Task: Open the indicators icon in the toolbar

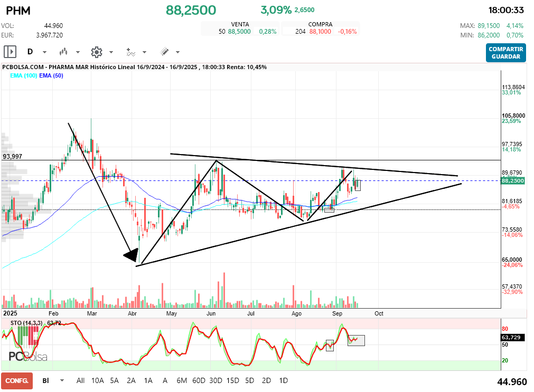Action: [131, 52]
